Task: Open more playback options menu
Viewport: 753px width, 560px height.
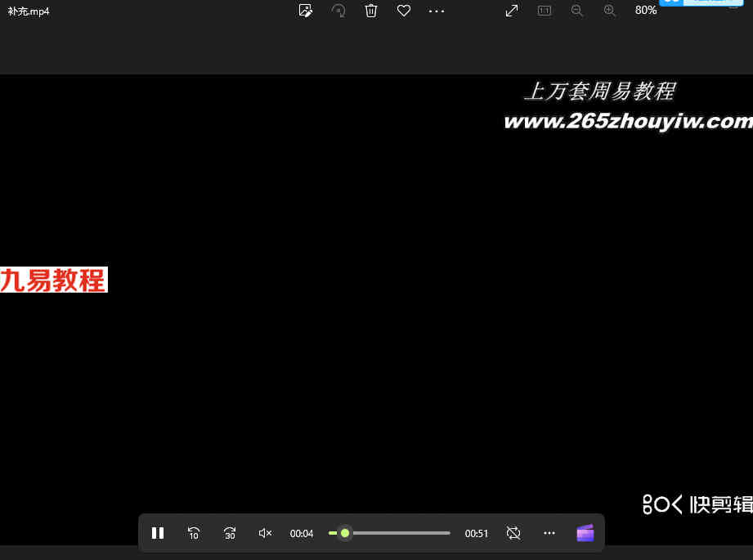Action: click(x=549, y=533)
